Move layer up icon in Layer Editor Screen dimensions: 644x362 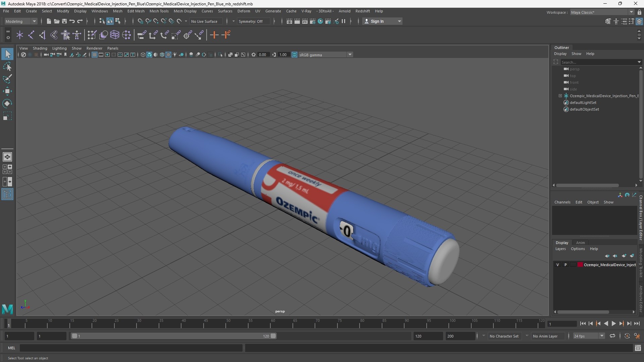607,256
